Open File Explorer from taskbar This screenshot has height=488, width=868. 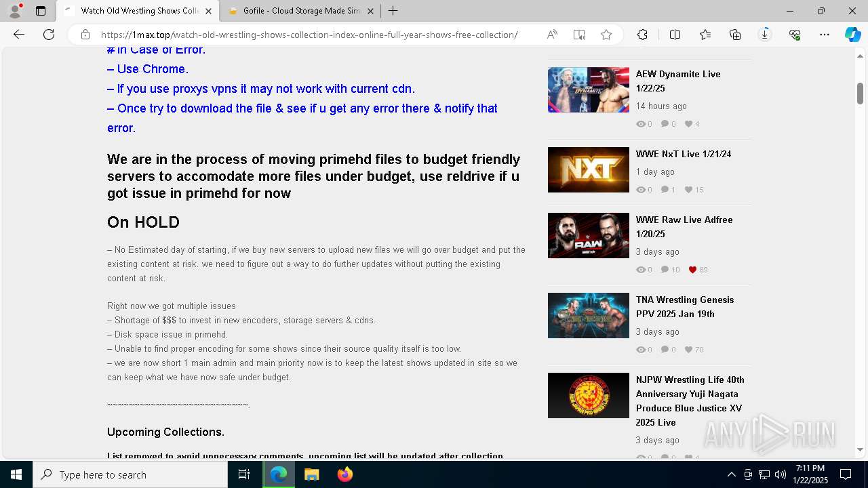point(311,474)
